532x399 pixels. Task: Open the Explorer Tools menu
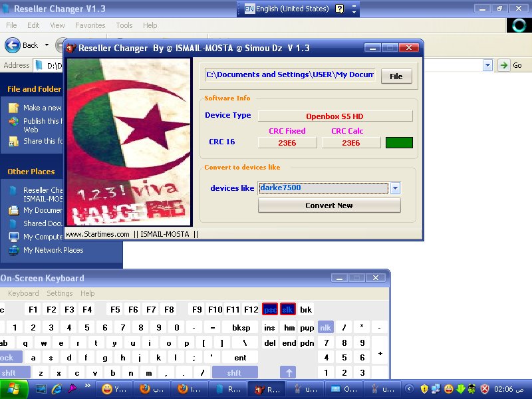click(x=124, y=25)
